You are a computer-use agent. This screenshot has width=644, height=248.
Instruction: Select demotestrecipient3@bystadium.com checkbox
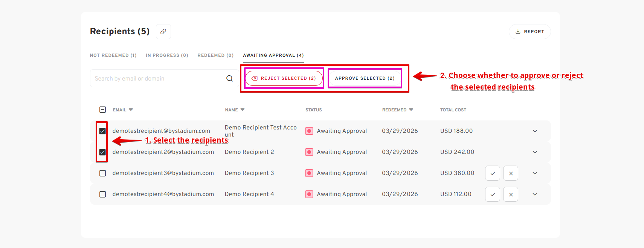102,173
